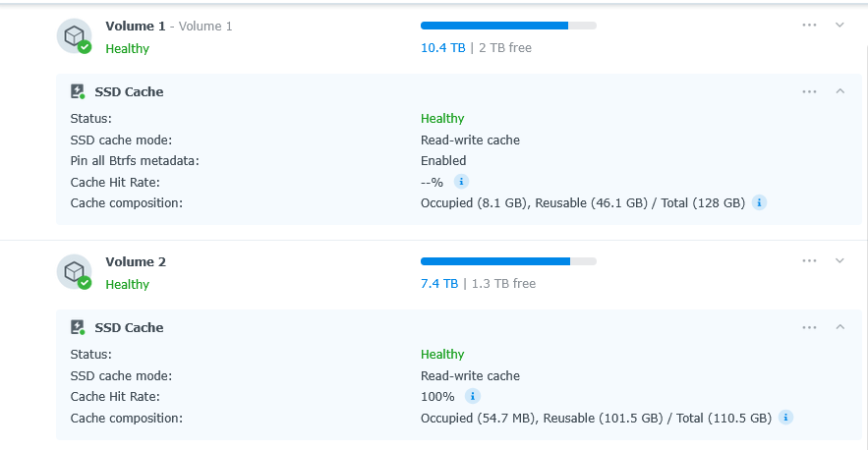Image resolution: width=868 pixels, height=450 pixels.
Task: Open the Volume 2 more options menu
Action: (x=809, y=261)
